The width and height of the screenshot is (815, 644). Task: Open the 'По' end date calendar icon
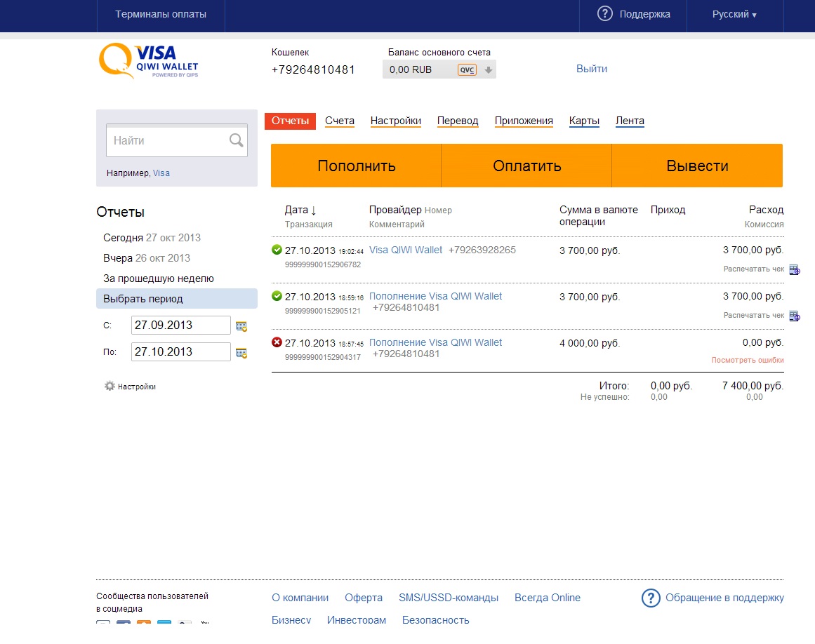tap(241, 353)
